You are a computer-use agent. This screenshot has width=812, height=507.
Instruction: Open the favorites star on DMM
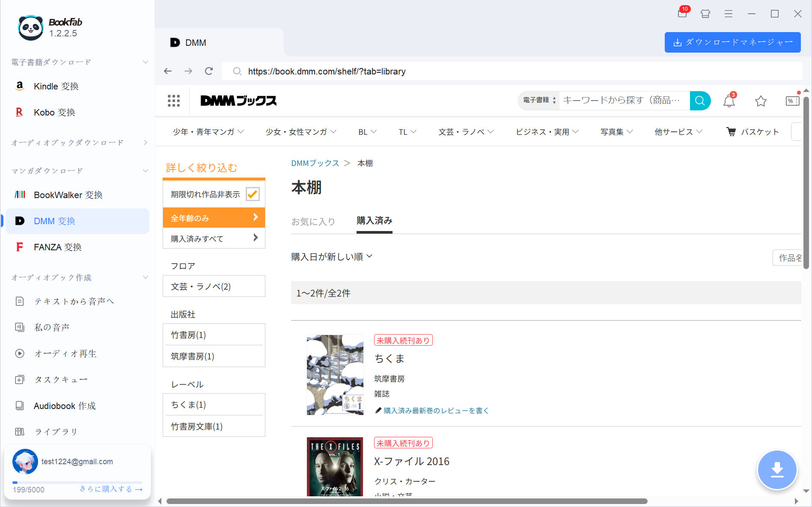click(761, 101)
